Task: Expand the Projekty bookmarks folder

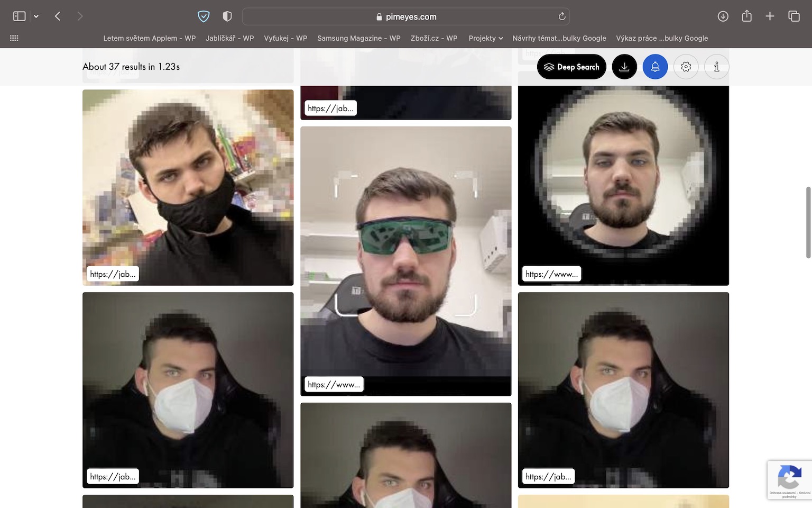Action: pos(485,38)
